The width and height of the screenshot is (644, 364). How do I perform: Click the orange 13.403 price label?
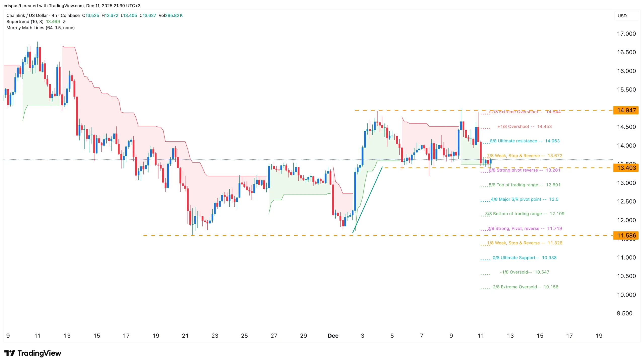pos(626,168)
